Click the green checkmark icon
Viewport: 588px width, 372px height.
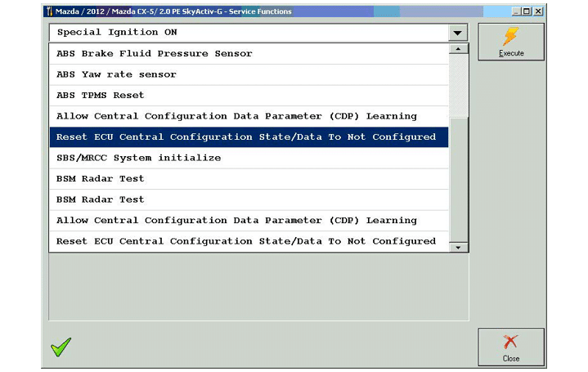click(x=61, y=347)
